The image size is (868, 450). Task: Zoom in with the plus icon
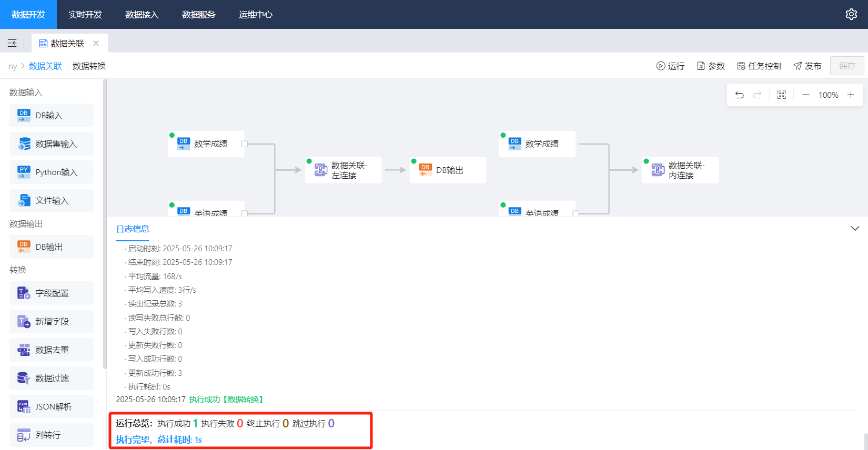coord(851,95)
